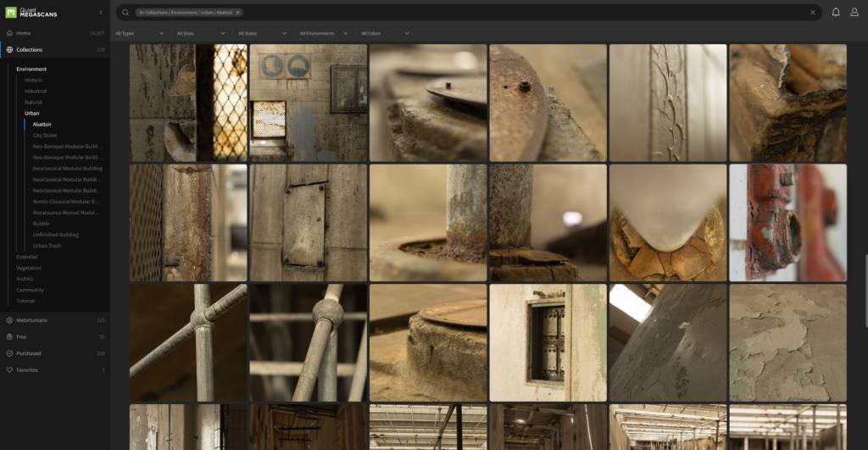Click the Purchased checkmark icon
The width and height of the screenshot is (868, 450).
9,353
